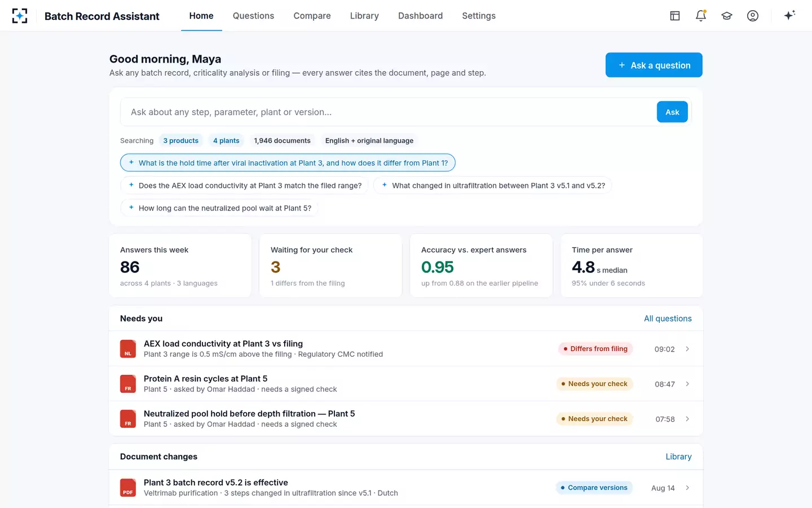Open the Answers this week card
The width and height of the screenshot is (812, 508).
point(180,265)
